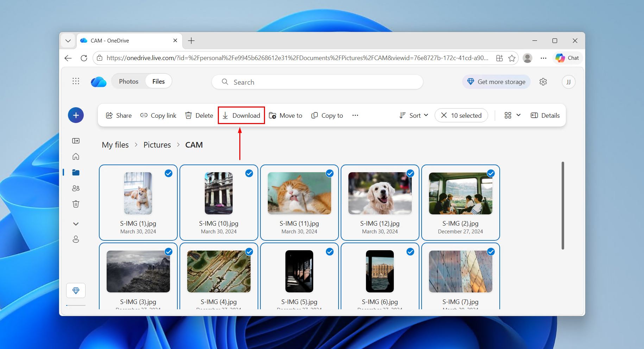
Task: Open the app launcher grid icon
Action: [x=76, y=82]
